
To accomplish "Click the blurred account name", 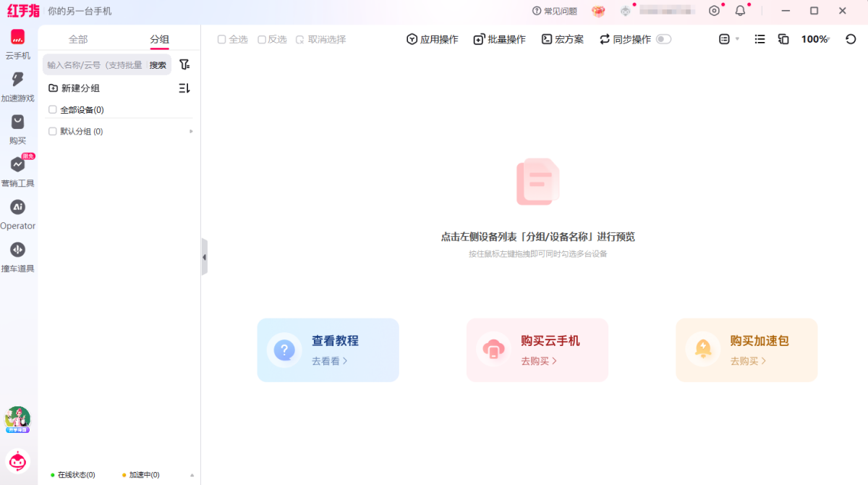I will coord(667,11).
